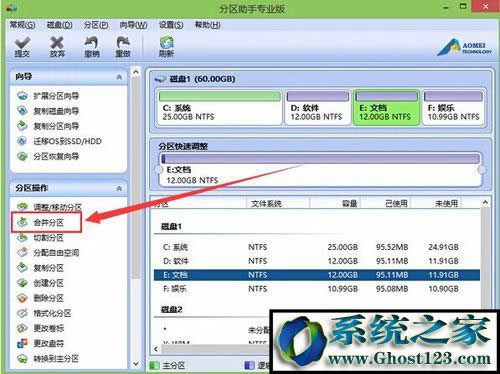Click the 撤销 (Undo) toolbar icon

coord(92,47)
